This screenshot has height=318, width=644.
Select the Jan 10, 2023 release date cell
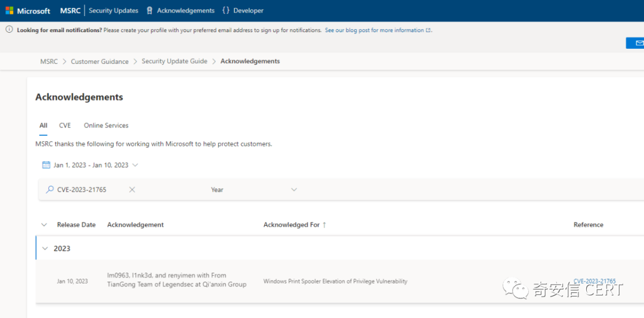pos(72,282)
